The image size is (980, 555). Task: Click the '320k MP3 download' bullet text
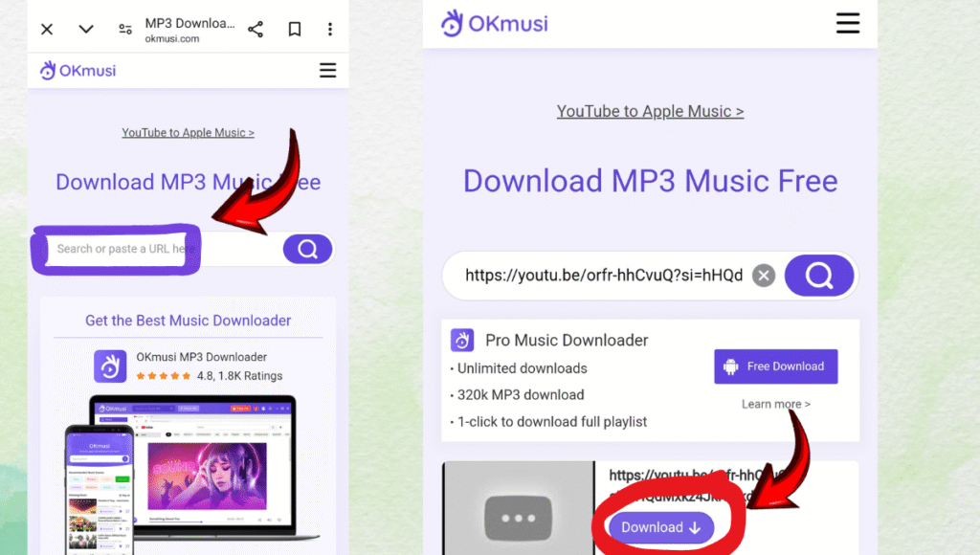click(521, 395)
